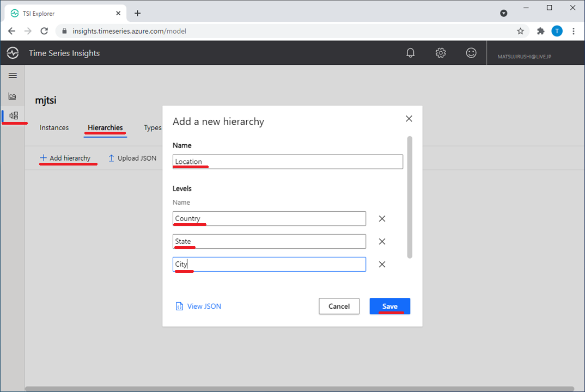View site information lock icon

64,31
